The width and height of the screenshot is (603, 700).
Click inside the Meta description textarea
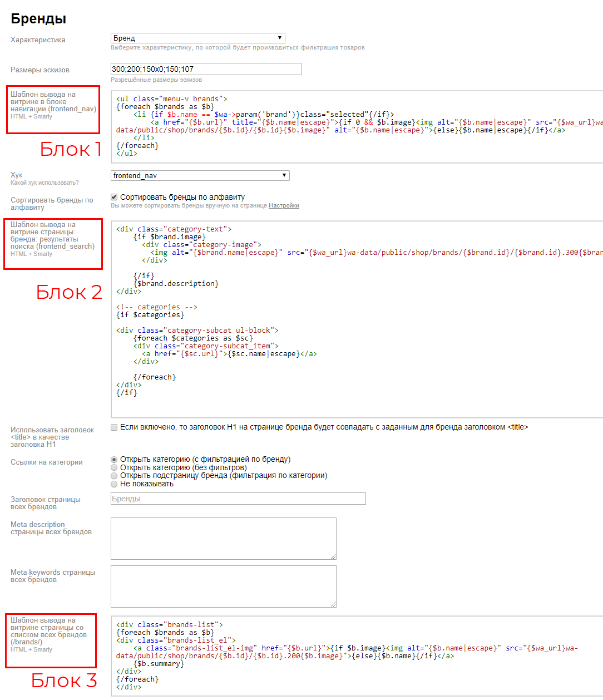coord(223,538)
